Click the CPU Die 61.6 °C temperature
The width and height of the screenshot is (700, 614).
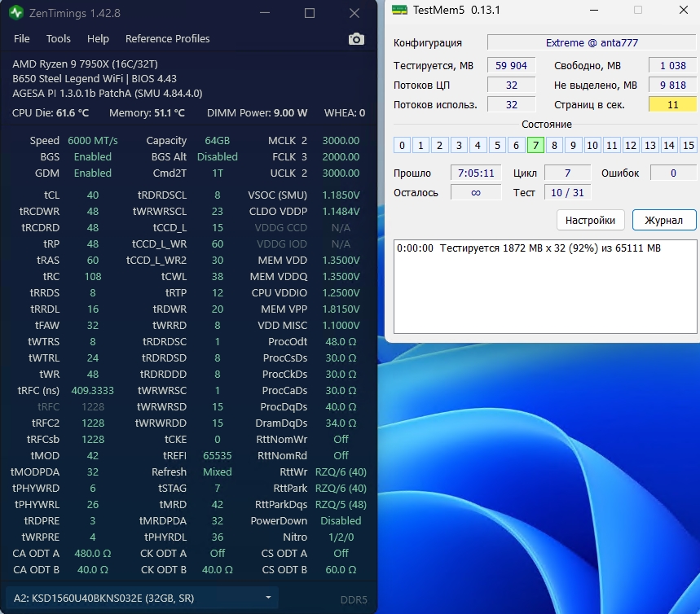tap(51, 113)
